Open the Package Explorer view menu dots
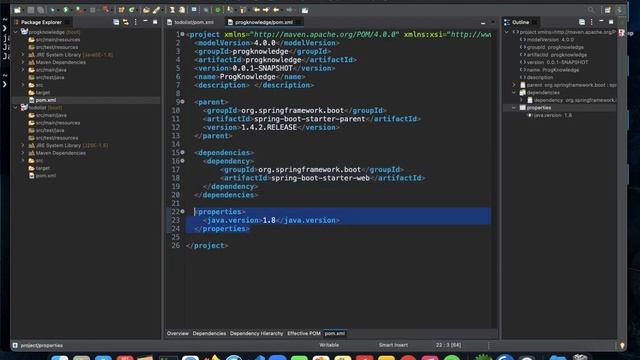The image size is (640, 360). [x=136, y=22]
